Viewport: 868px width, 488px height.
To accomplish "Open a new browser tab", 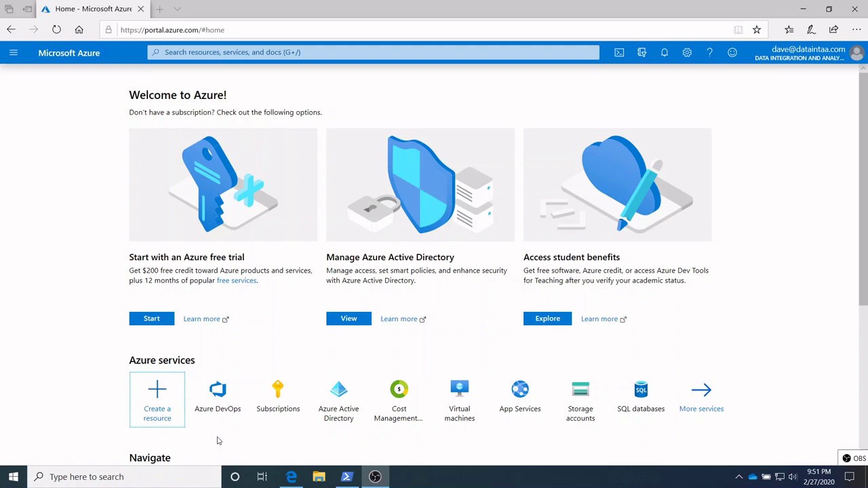I will click(x=159, y=9).
